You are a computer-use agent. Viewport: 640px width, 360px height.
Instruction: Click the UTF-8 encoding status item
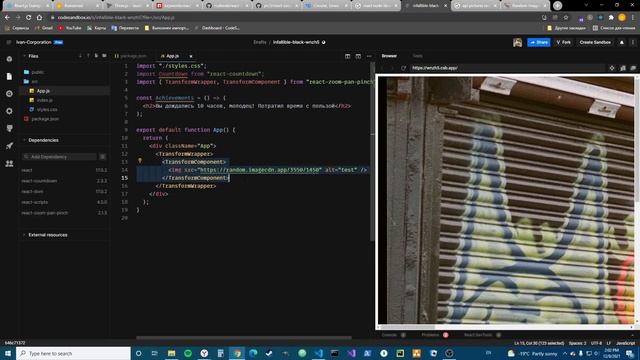(x=596, y=343)
